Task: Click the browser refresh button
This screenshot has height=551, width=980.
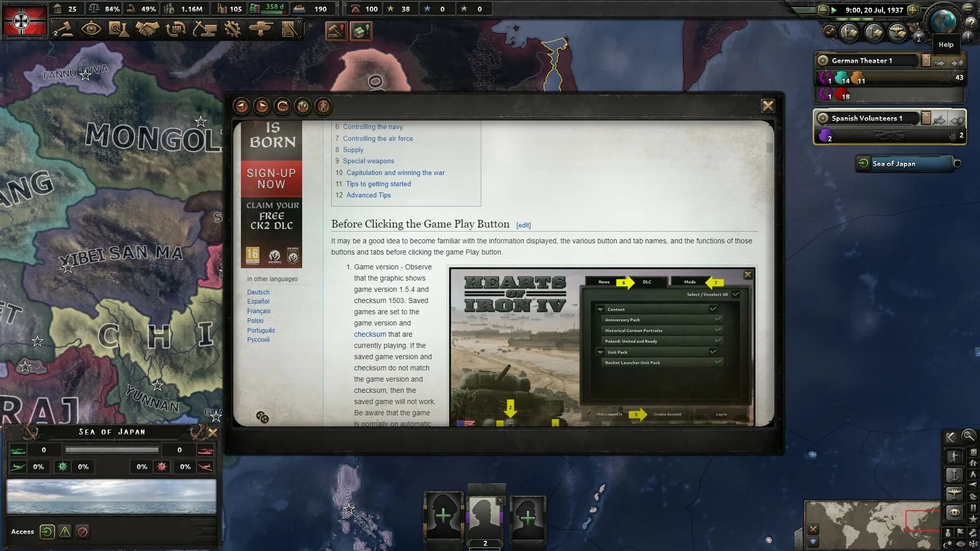Action: coord(282,106)
